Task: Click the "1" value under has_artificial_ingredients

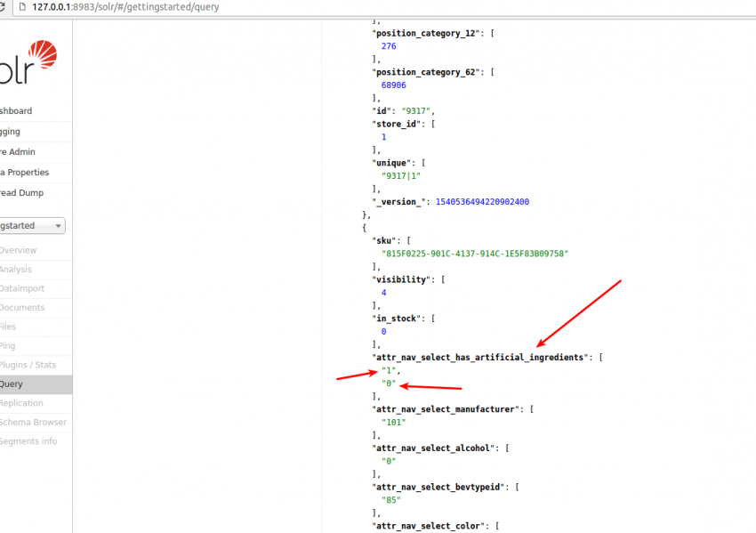Action: pyautogui.click(x=389, y=370)
